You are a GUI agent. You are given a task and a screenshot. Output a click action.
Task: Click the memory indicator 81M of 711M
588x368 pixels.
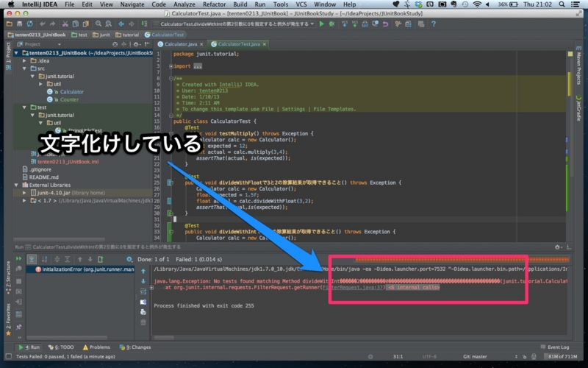[x=562, y=357]
